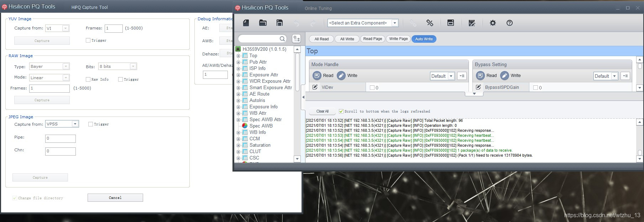This screenshot has height=222, width=644.
Task: Click the left collapse arrow on the tree panel divider
Action: [x=303, y=97]
